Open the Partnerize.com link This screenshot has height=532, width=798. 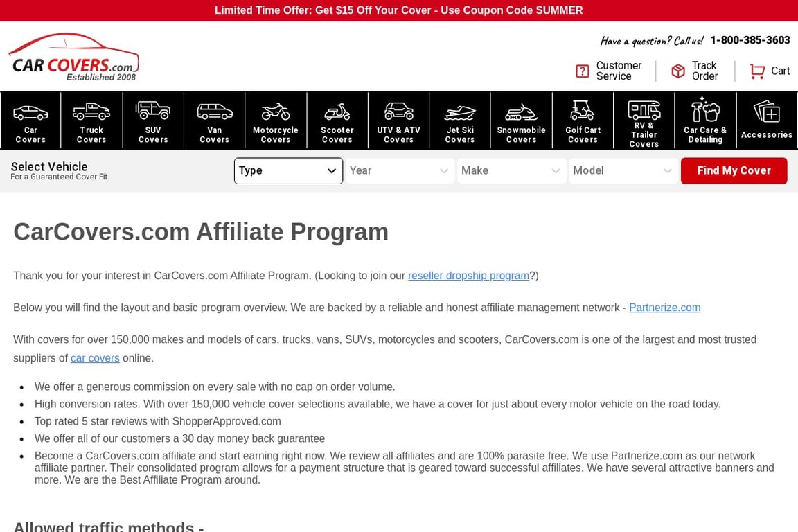pyautogui.click(x=665, y=308)
